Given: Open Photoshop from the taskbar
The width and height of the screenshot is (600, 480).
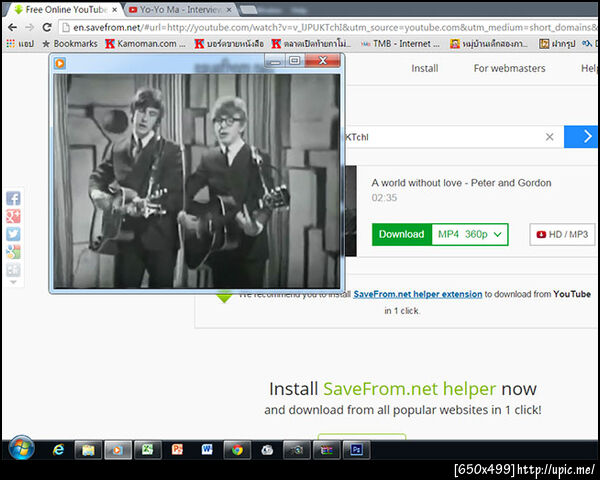Looking at the screenshot, I should click(x=356, y=450).
